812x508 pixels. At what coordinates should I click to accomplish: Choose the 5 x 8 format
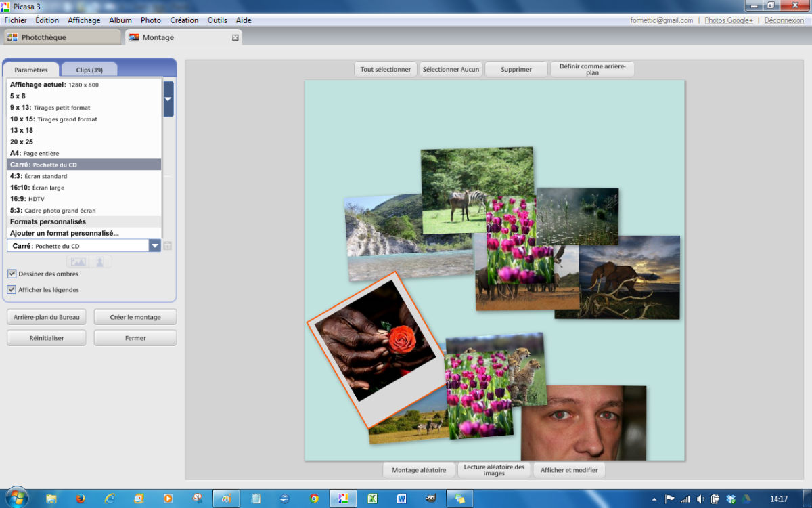point(84,96)
